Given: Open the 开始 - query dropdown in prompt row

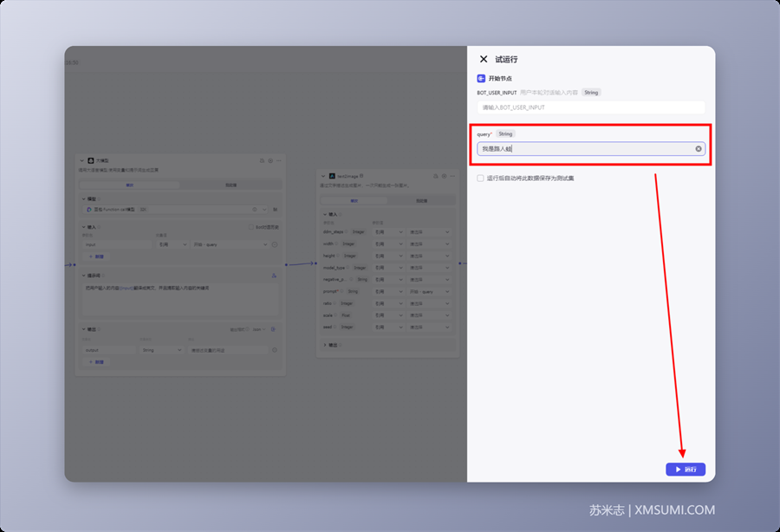Looking at the screenshot, I should point(429,292).
